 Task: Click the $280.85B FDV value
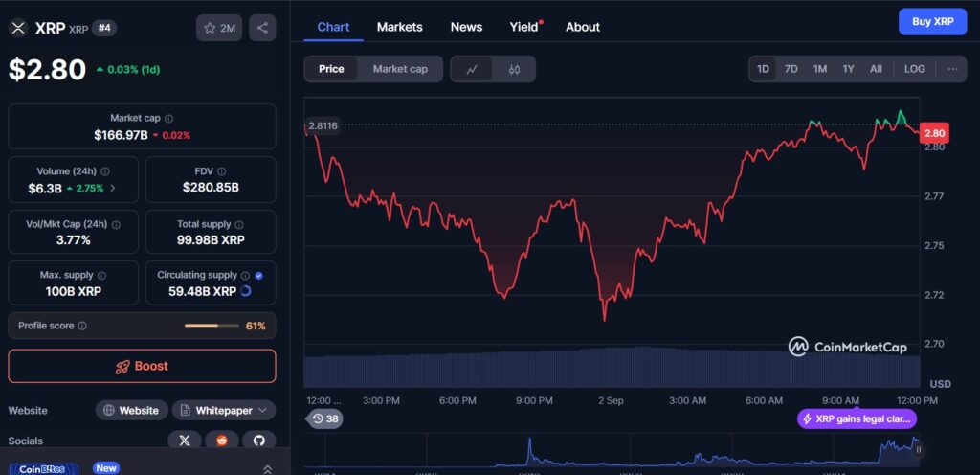pos(211,188)
